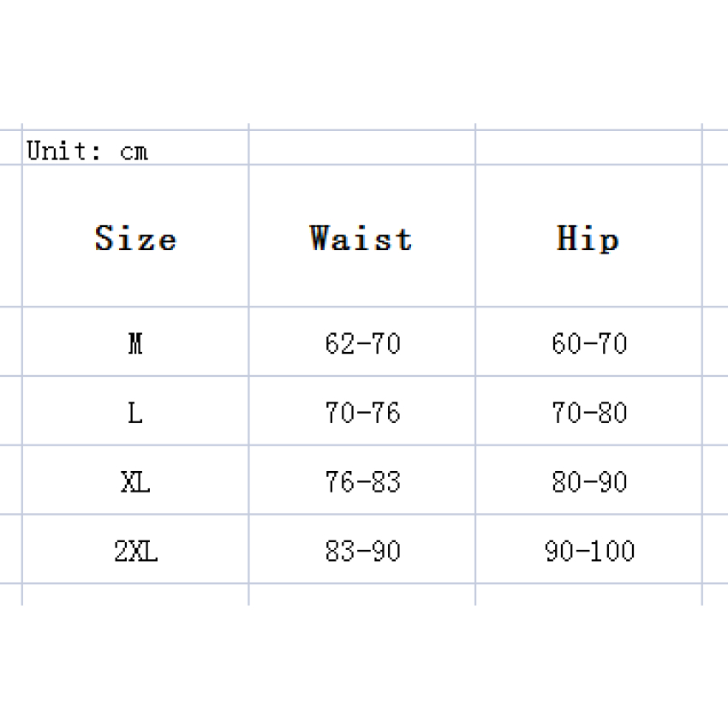The width and height of the screenshot is (728, 728).
Task: Select empty cell below 83-90
Action: click(x=362, y=594)
